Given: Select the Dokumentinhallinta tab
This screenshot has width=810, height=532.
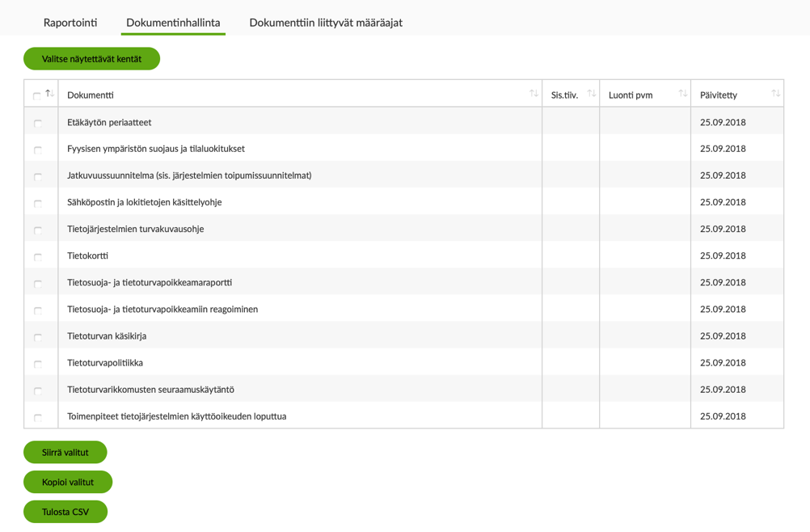Looking at the screenshot, I should click(173, 23).
